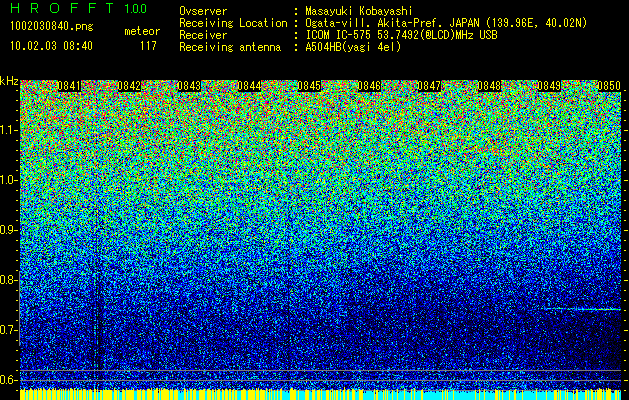The width and height of the screenshot is (629, 400).
Task: Click the 1.0 frequency axis label
Action: coord(7,180)
